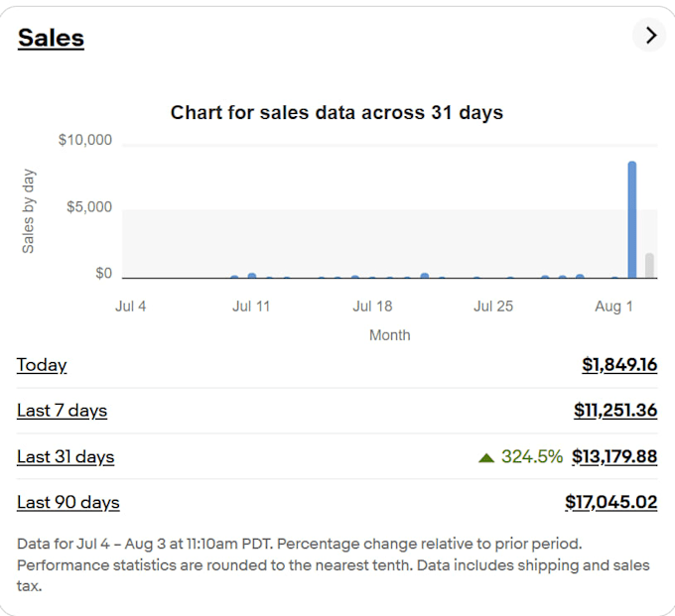Select the Last 90 days link
This screenshot has height=616, width=675.
(68, 502)
